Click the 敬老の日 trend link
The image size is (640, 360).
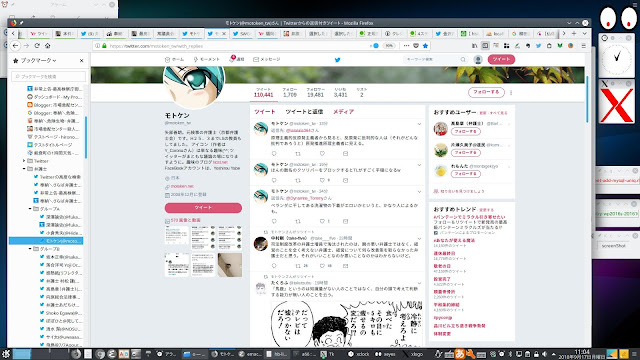(442, 266)
